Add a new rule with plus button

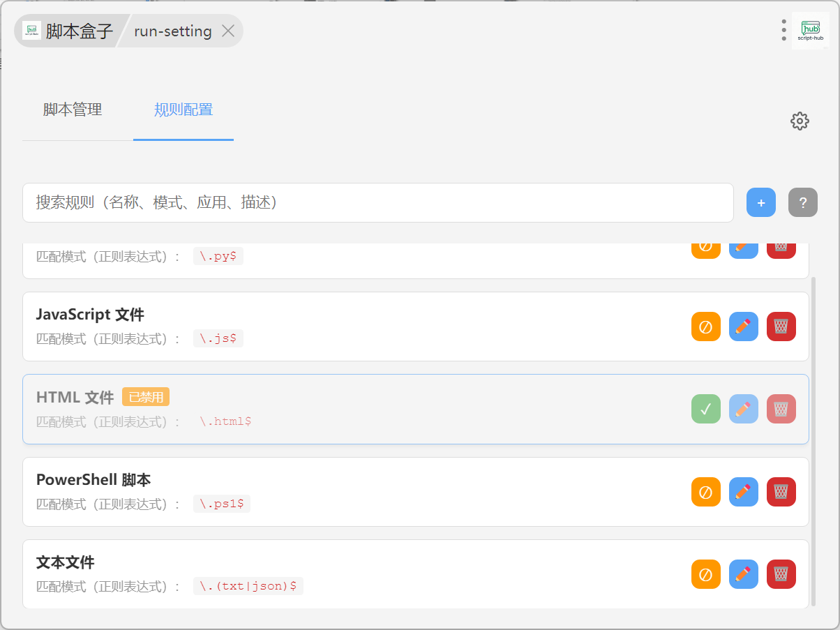click(761, 203)
